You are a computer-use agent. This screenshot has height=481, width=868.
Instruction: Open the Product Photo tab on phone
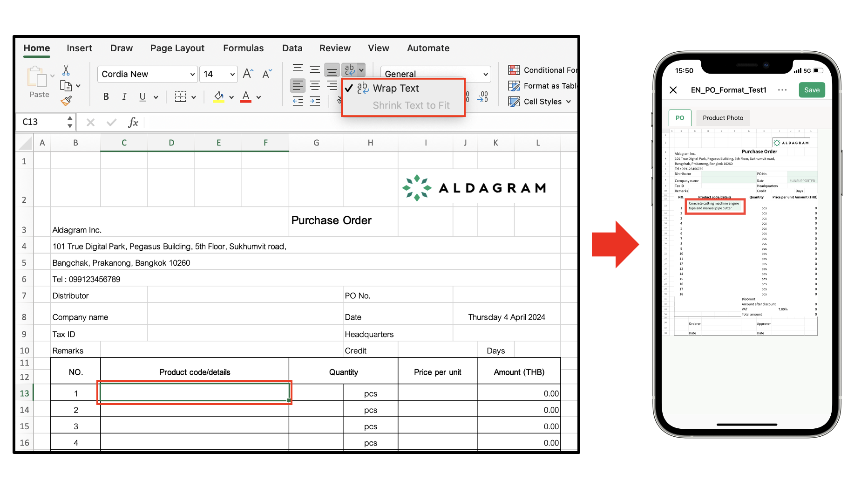pos(723,118)
